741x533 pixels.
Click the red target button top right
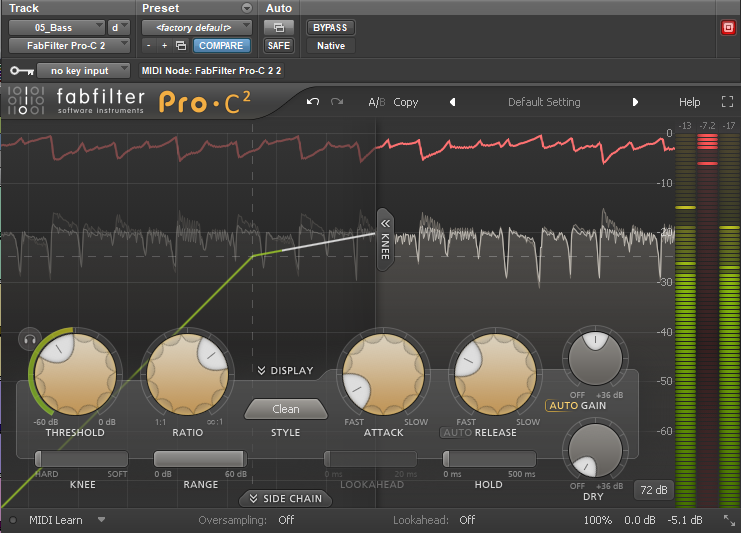click(728, 27)
